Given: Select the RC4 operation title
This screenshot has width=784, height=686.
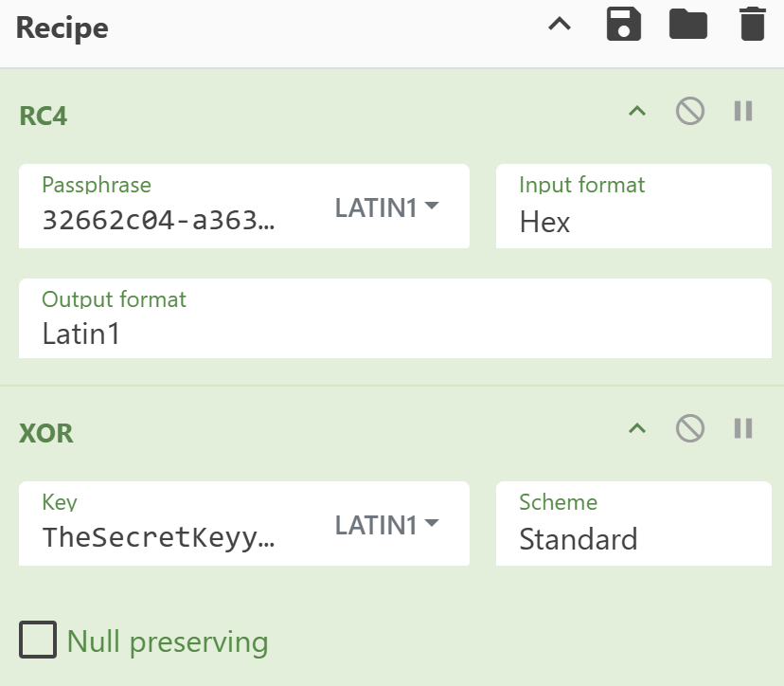Looking at the screenshot, I should pyautogui.click(x=44, y=117).
